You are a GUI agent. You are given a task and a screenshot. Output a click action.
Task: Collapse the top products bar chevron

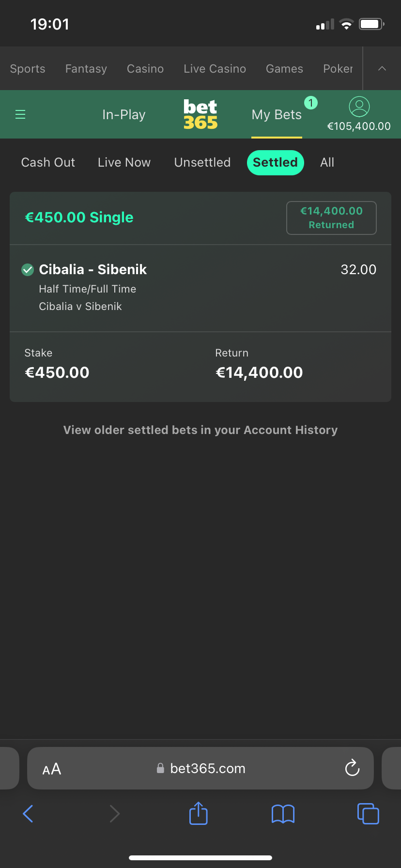[x=382, y=68]
